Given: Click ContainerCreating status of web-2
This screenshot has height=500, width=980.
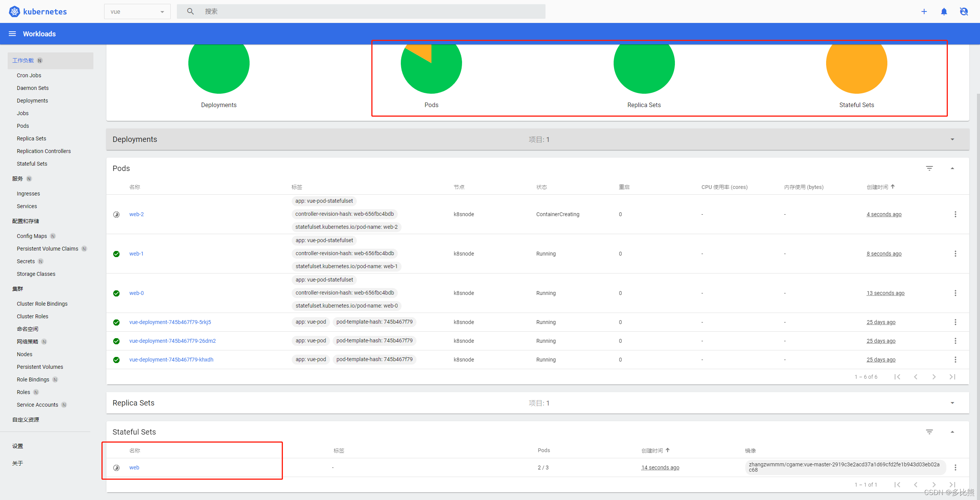Looking at the screenshot, I should click(558, 214).
